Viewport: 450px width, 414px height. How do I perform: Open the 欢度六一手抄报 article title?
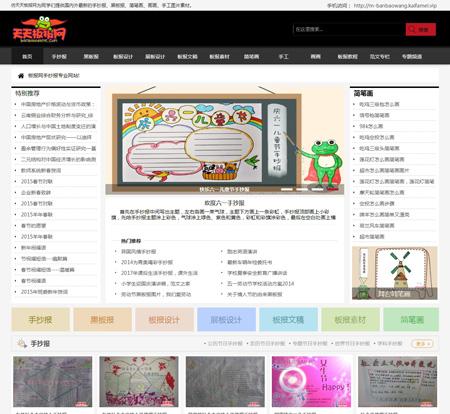225,203
